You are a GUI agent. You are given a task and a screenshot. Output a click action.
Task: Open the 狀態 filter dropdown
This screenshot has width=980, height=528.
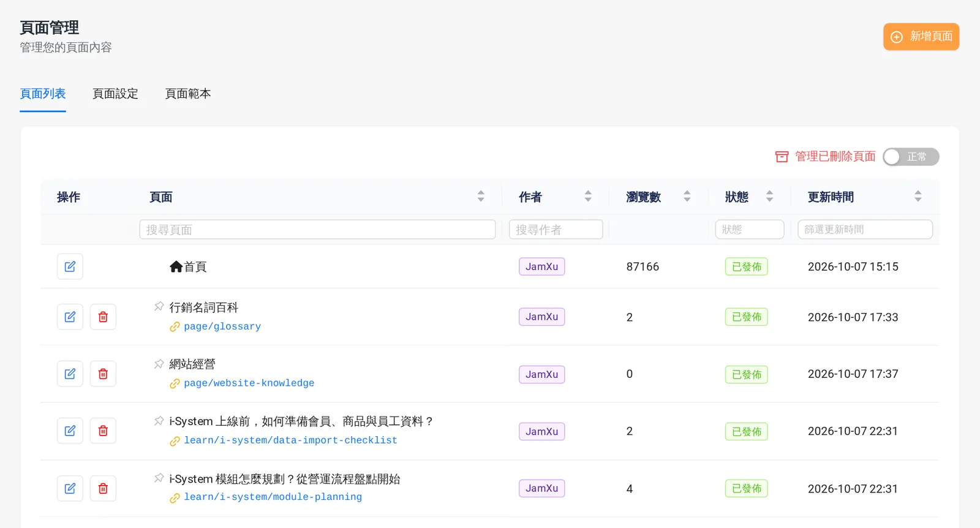[x=750, y=230]
